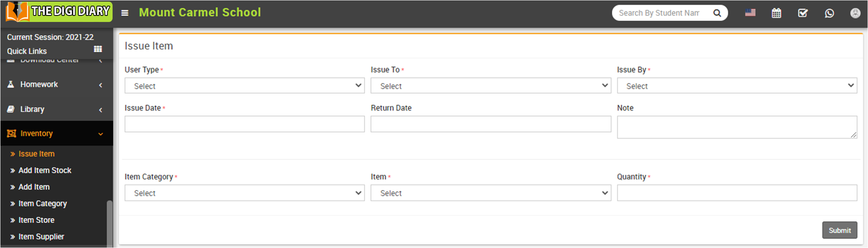Submit the Issue Item form
Screen dimensions: 868x248
[x=839, y=230]
